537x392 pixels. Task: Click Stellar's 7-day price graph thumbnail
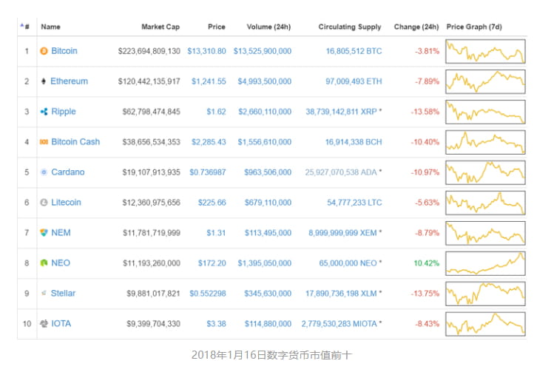pyautogui.click(x=485, y=294)
